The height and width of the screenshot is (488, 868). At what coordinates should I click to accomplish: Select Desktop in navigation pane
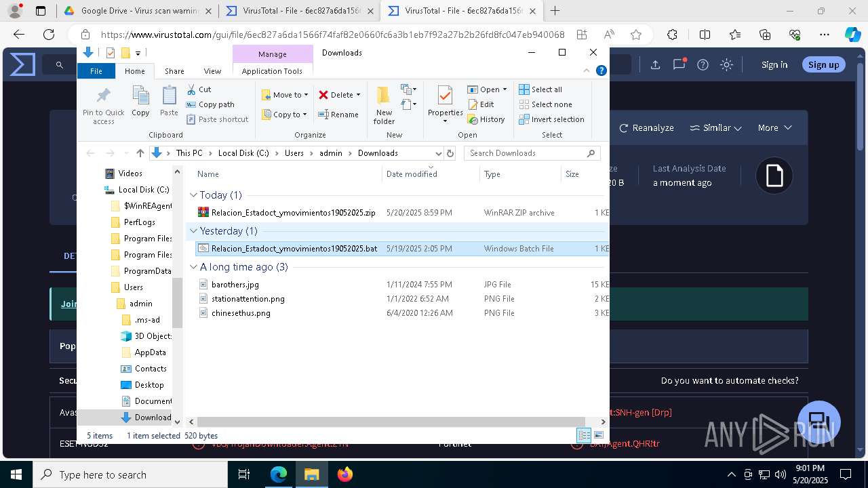click(149, 385)
